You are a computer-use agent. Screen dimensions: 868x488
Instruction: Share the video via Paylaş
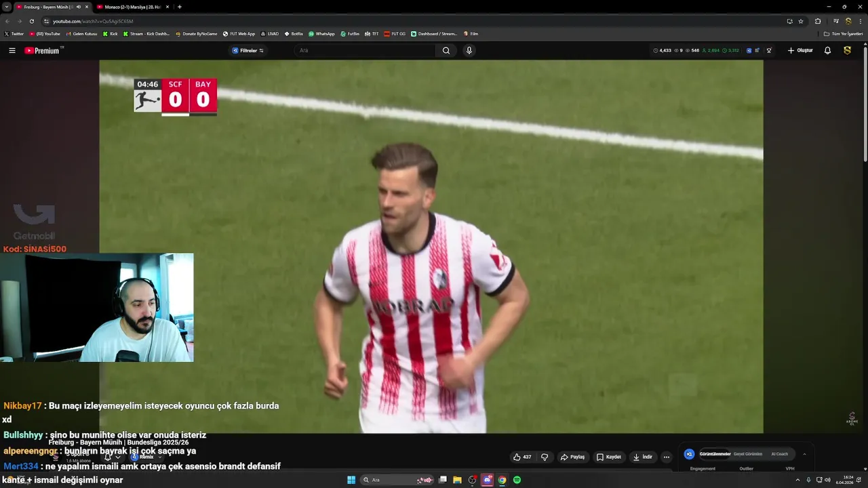[x=572, y=457]
